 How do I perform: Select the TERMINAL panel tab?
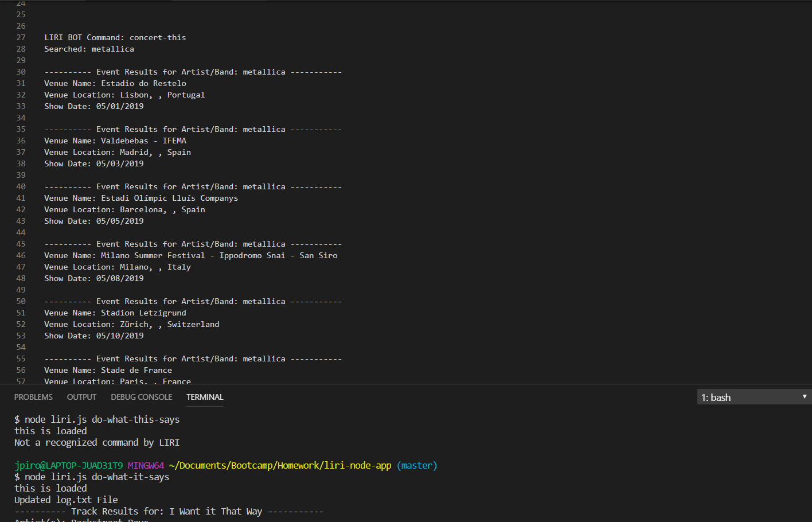pyautogui.click(x=205, y=397)
